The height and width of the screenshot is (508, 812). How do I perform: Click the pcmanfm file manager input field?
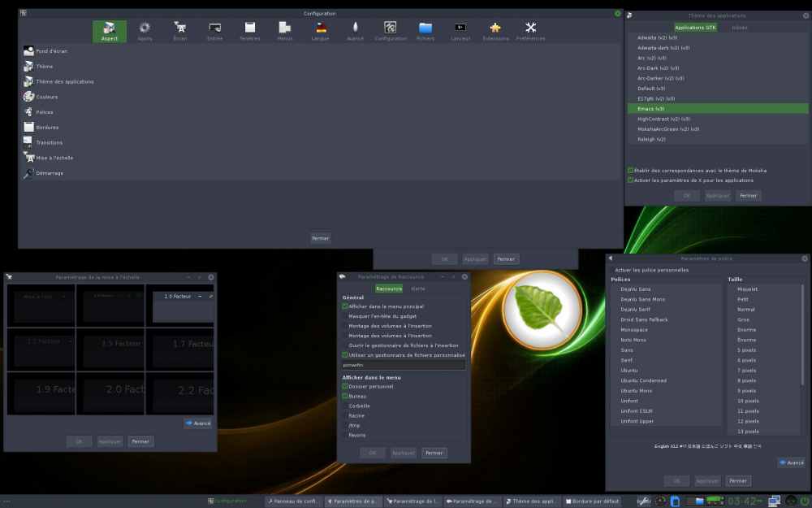click(404, 365)
